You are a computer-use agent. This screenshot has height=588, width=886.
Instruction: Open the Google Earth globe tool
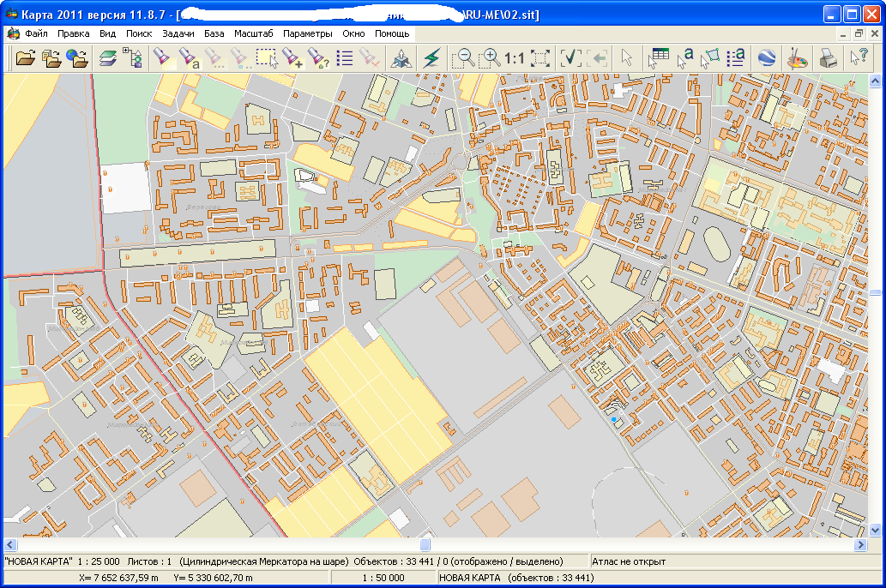click(766, 58)
